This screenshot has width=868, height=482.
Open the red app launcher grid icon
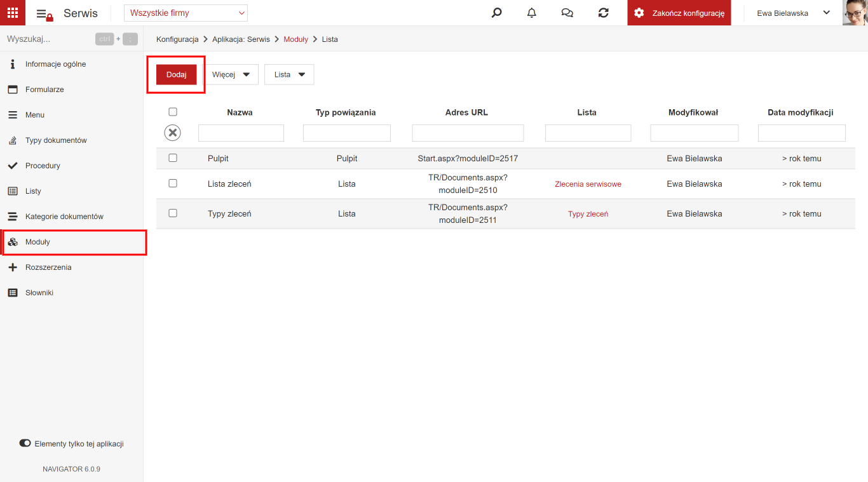13,13
